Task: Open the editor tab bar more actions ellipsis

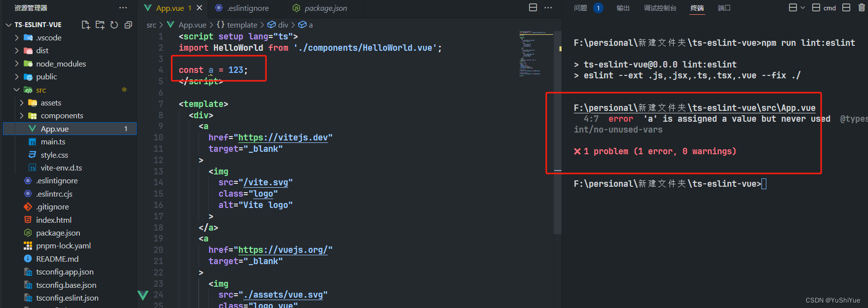Action: [x=548, y=7]
